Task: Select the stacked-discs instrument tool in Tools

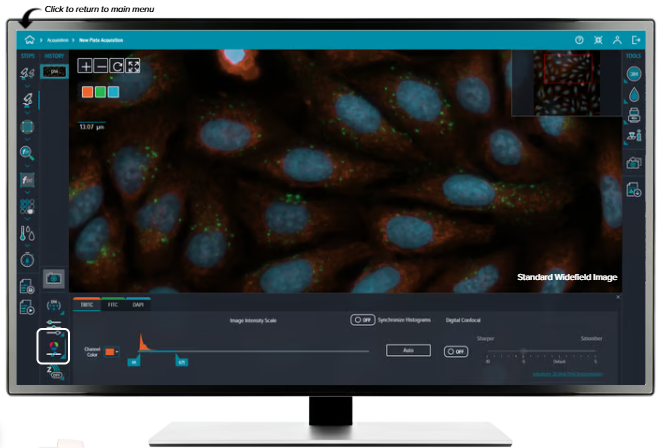Action: (x=634, y=115)
